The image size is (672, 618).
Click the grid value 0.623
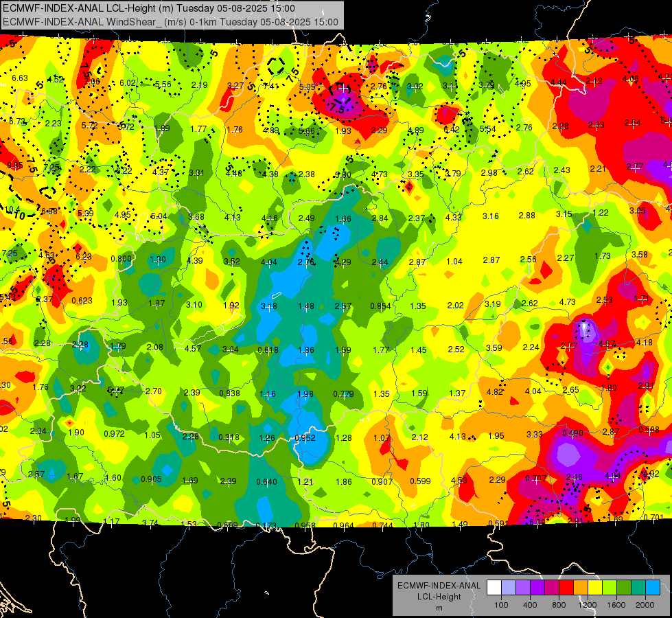82,301
